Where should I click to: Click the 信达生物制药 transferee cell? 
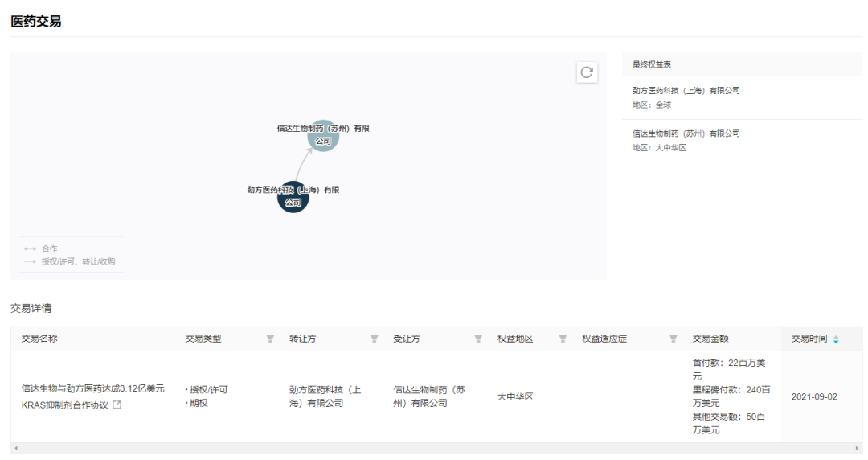coord(429,396)
